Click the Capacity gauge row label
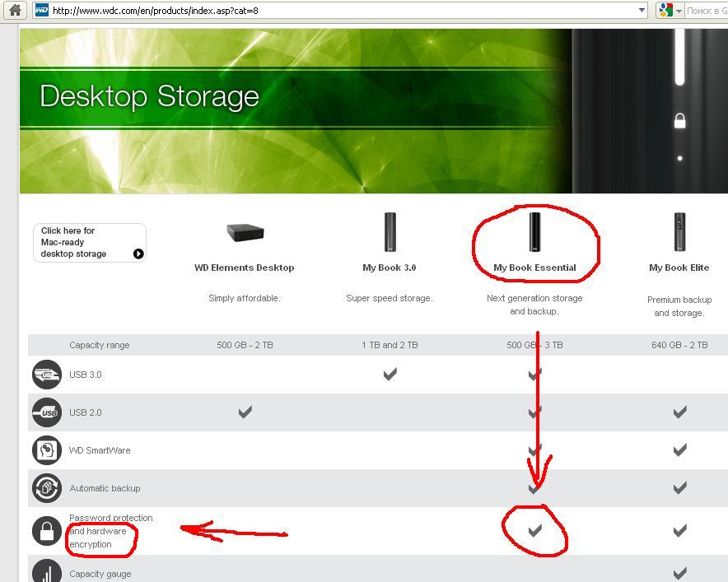 tap(100, 574)
